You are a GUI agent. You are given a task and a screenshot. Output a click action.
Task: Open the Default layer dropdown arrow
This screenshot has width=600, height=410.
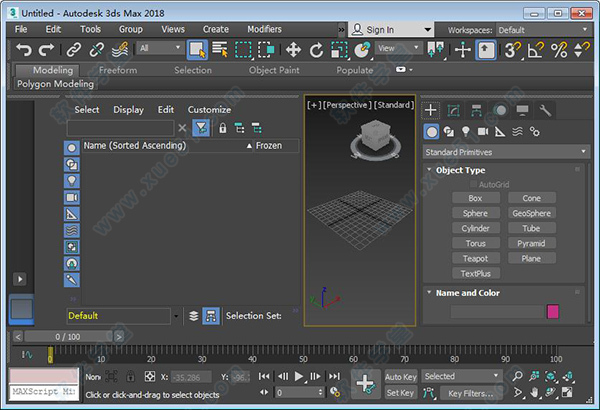[x=176, y=316]
